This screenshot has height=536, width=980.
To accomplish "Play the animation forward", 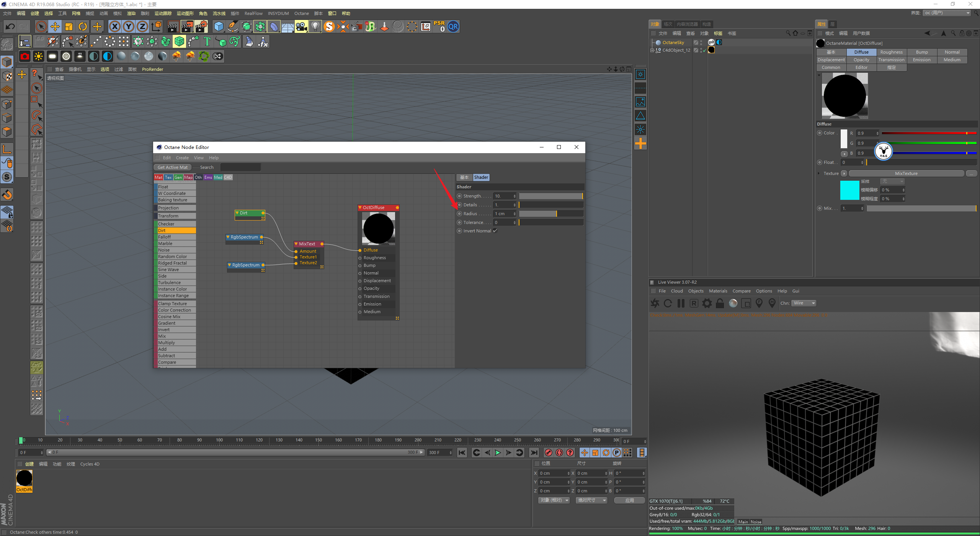I will (498, 453).
